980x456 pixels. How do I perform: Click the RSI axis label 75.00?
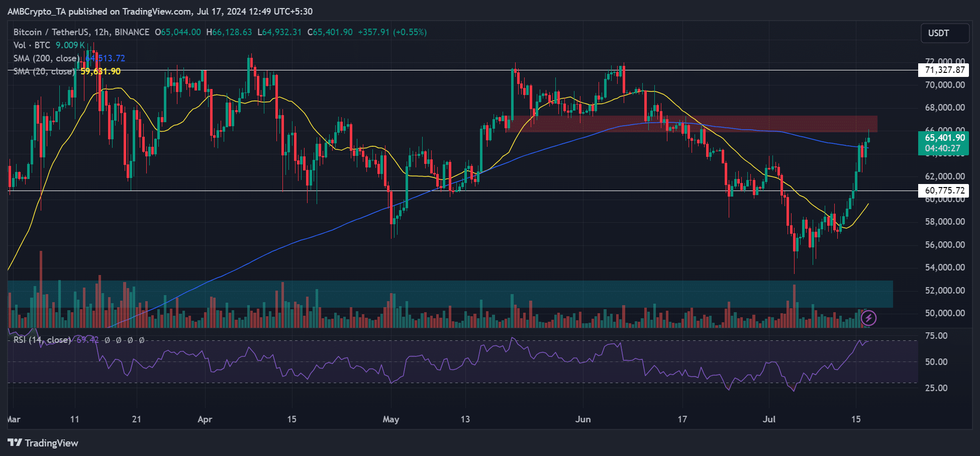936,336
